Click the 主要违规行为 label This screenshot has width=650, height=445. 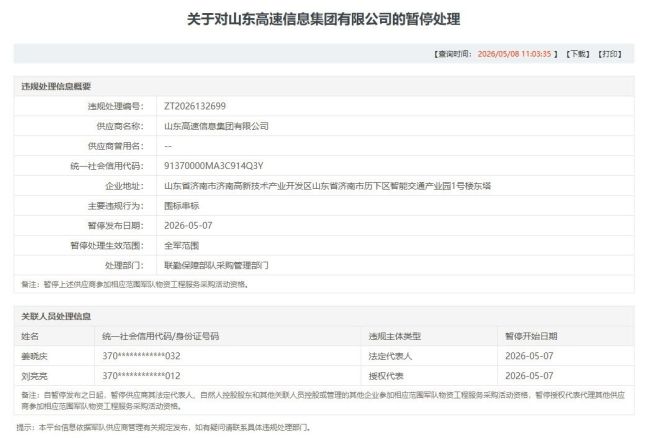pos(116,206)
